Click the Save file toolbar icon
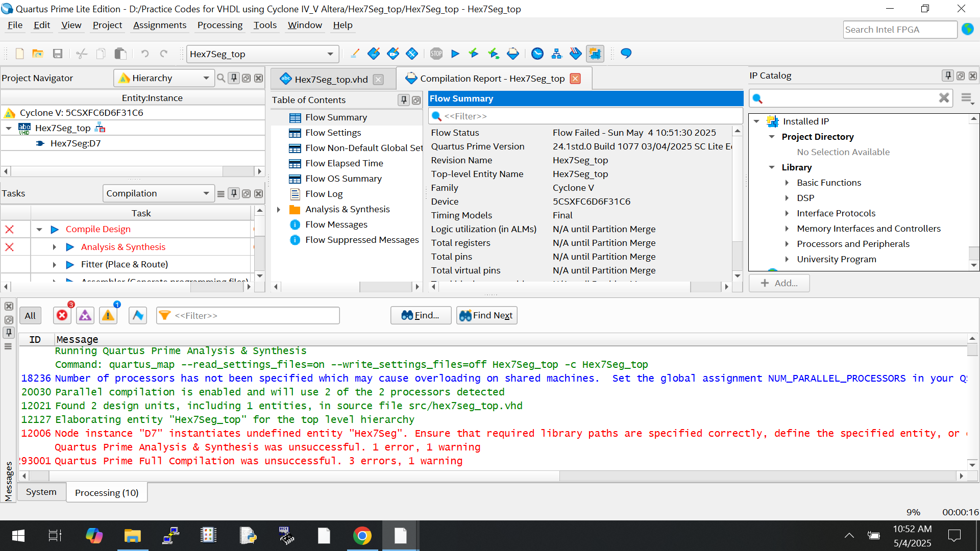980x551 pixels. click(x=58, y=54)
